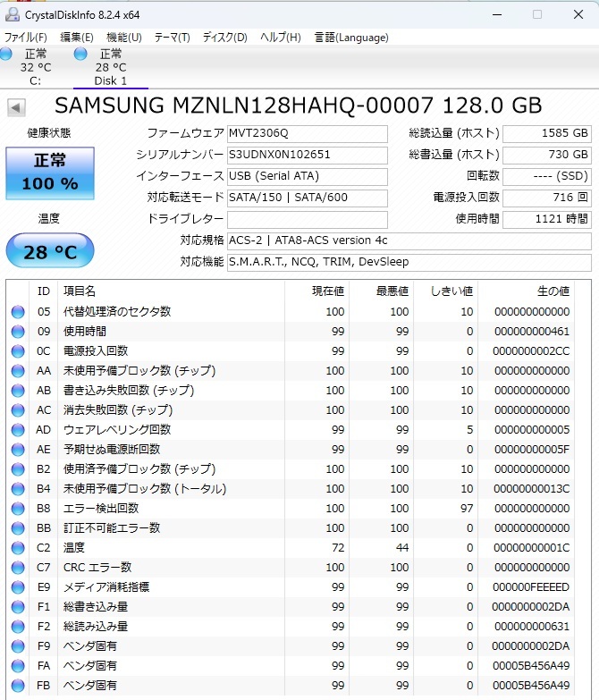Click status circle for attribute 05
The width and height of the screenshot is (599, 700).
coord(18,312)
